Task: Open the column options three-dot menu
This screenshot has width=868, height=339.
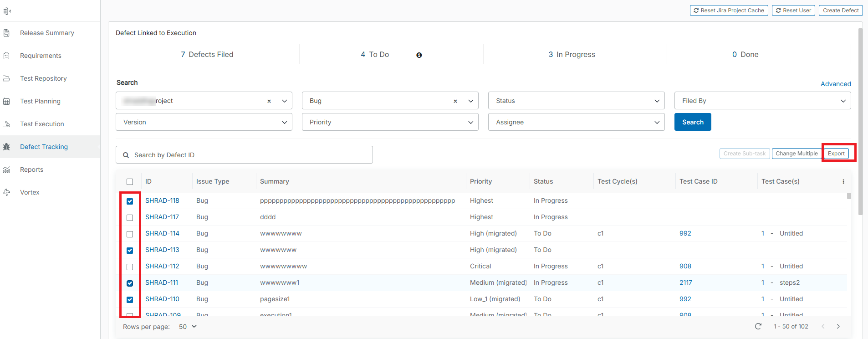Action: click(843, 181)
